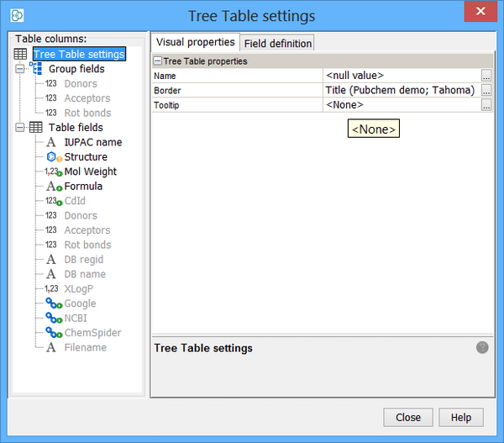This screenshot has height=443, width=504.
Task: Click the Google link field icon
Action: pos(53,303)
